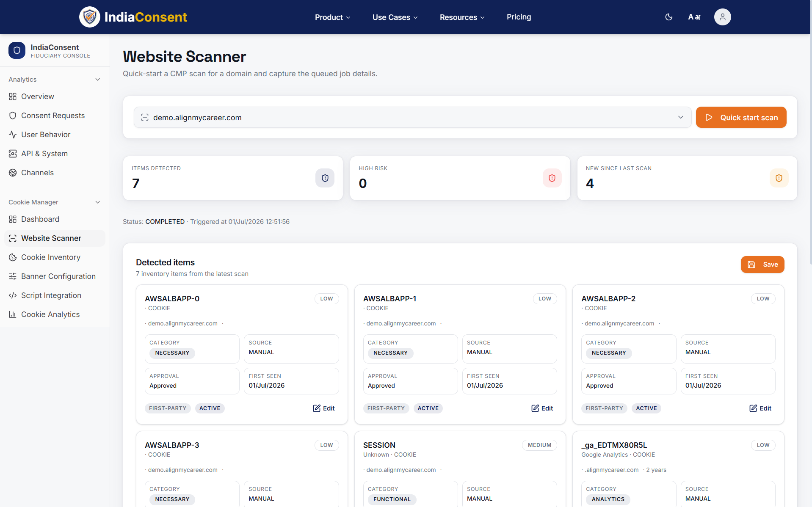Image resolution: width=812 pixels, height=507 pixels.
Task: Click the Dashboard grid icon
Action: pos(13,219)
